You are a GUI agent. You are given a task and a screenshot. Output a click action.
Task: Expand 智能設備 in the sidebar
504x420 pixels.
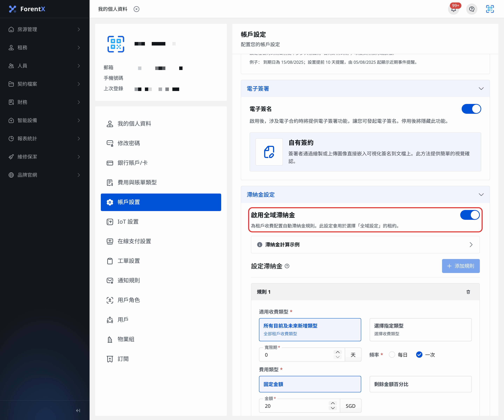(45, 120)
